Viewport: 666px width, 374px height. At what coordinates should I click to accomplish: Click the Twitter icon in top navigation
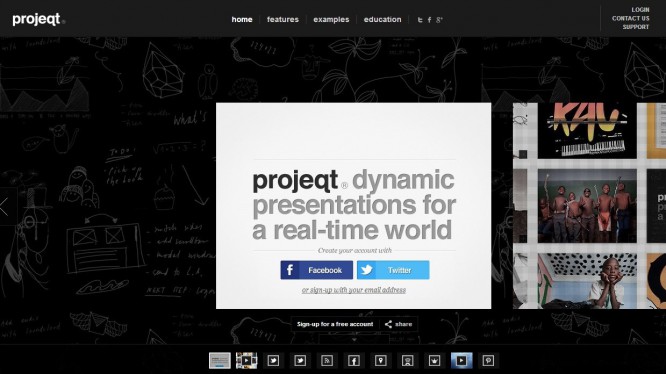(x=420, y=20)
